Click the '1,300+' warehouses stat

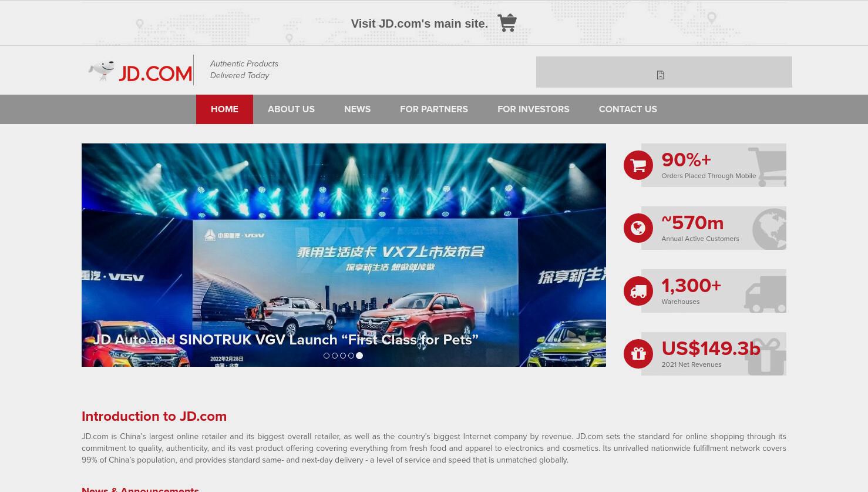(691, 286)
